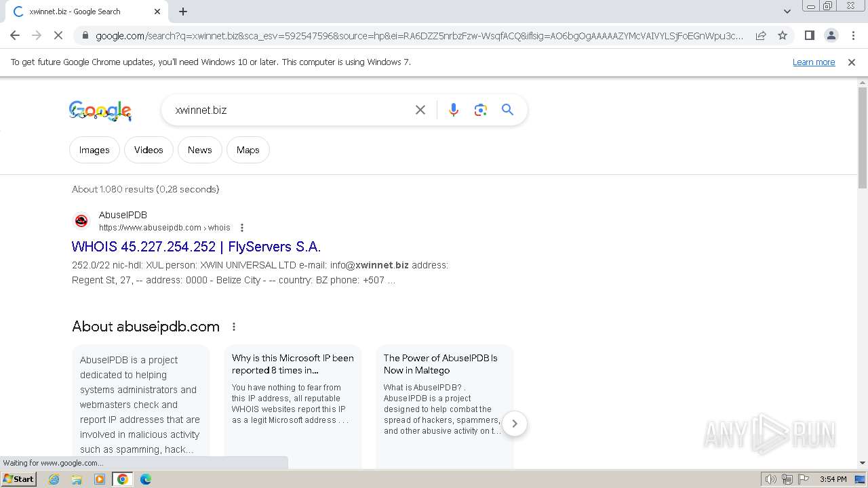Launch Internet Explorer from taskbar
This screenshot has height=488, width=868.
[x=54, y=479]
